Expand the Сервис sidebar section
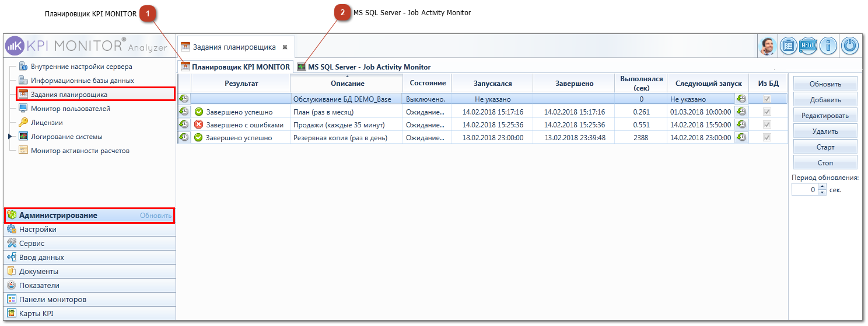 [x=89, y=244]
